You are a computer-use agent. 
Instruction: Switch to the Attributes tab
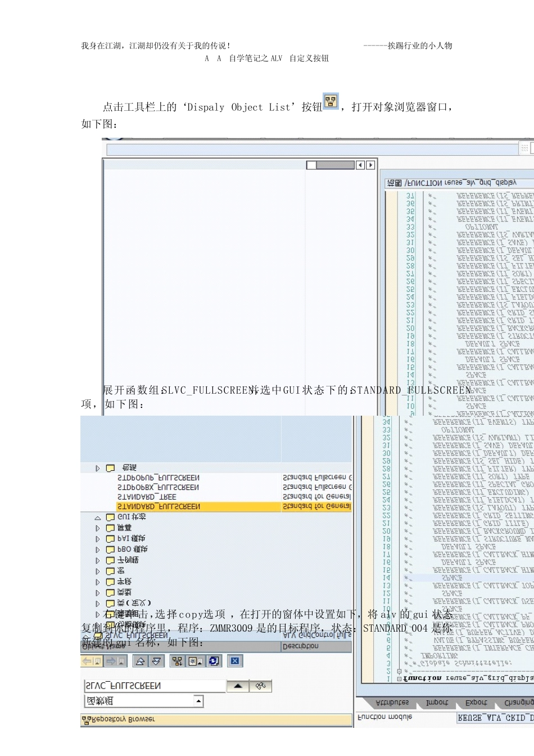click(x=393, y=703)
